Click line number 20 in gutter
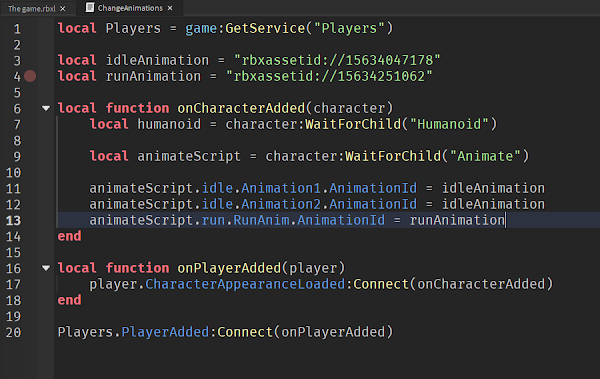 pyautogui.click(x=13, y=332)
